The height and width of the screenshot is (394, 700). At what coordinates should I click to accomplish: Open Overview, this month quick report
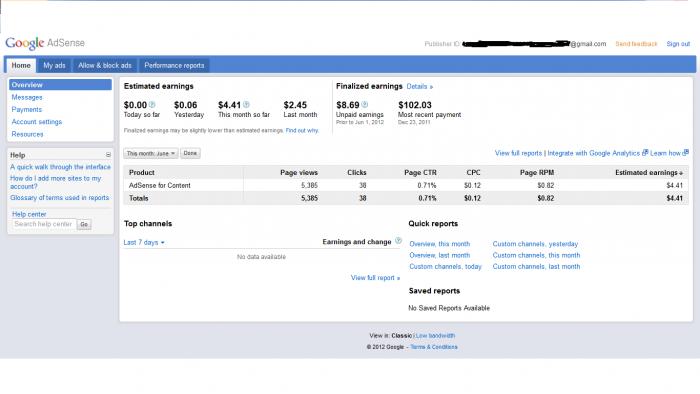(440, 244)
